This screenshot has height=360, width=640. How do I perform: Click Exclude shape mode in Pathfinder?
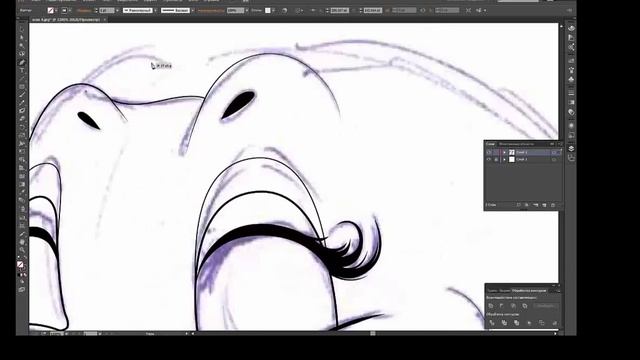click(525, 306)
